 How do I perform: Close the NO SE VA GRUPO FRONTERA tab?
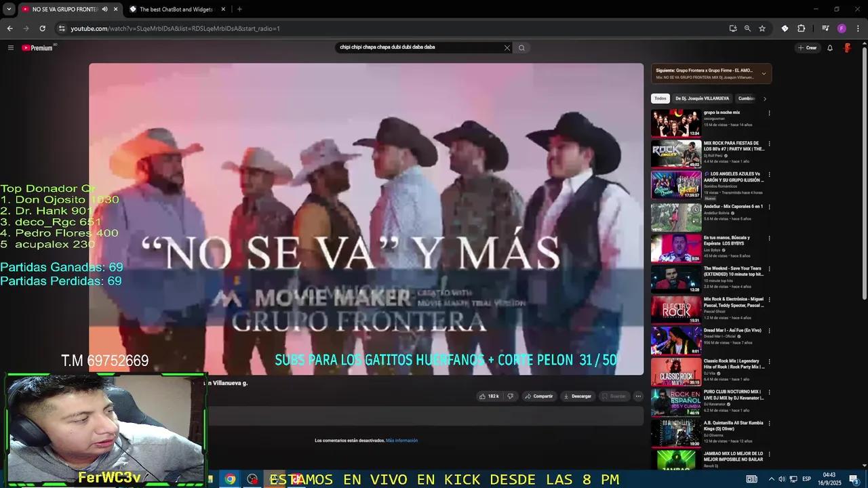tap(116, 9)
